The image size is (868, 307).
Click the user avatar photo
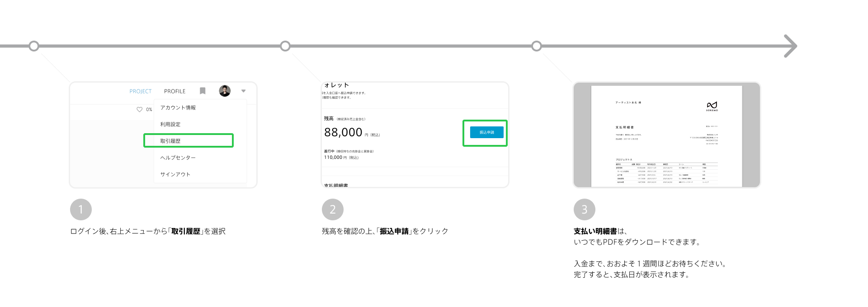(x=225, y=91)
